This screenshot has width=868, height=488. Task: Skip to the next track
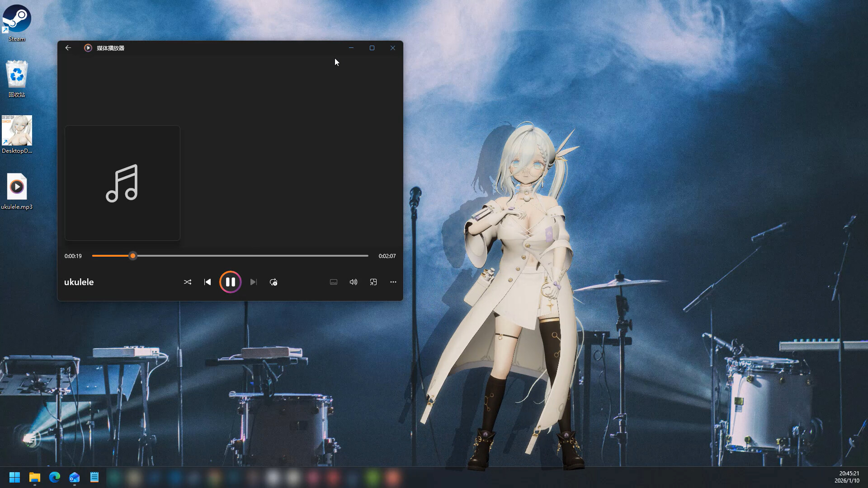click(253, 282)
